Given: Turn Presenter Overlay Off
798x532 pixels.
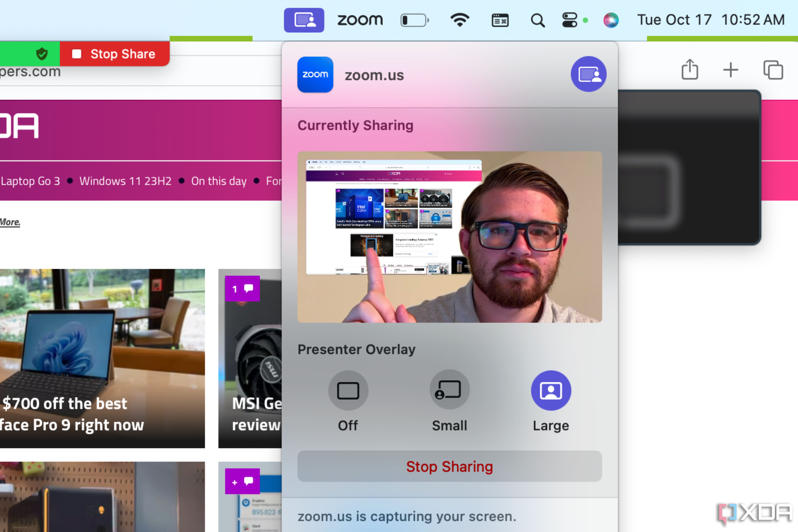Looking at the screenshot, I should pos(348,390).
